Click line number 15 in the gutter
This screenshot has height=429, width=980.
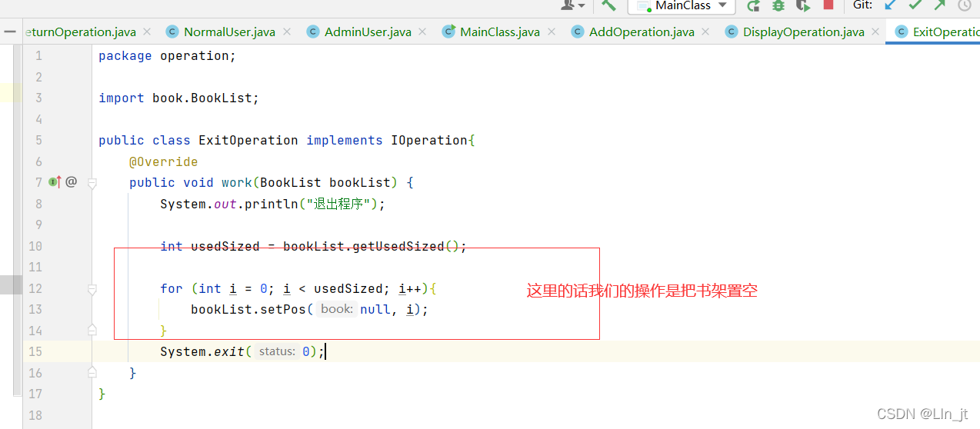tap(35, 351)
